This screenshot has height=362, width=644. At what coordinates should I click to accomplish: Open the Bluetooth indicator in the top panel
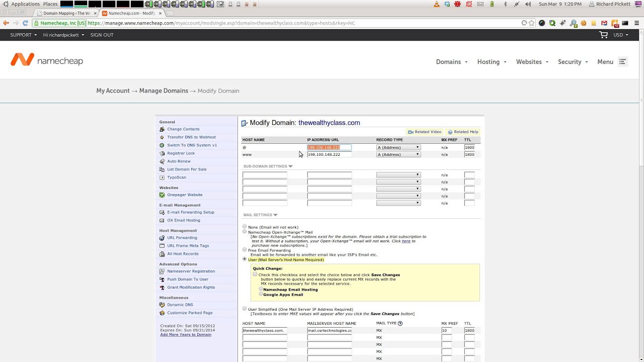(505, 4)
